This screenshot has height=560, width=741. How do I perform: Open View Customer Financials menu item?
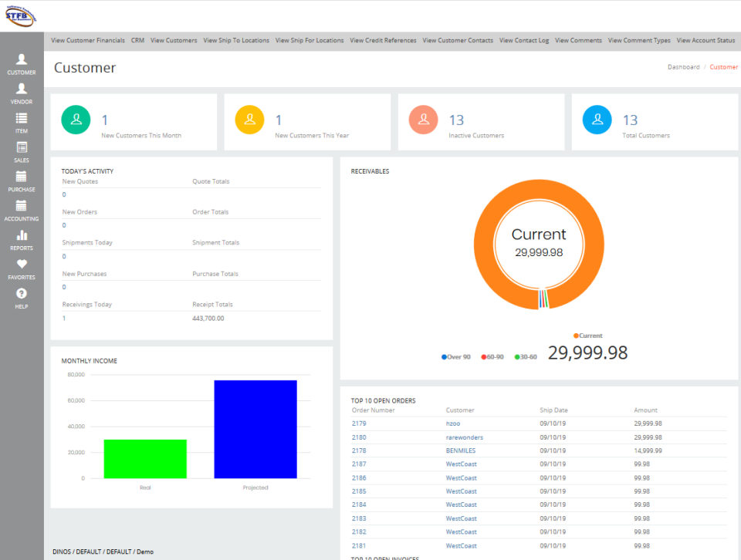click(x=88, y=41)
